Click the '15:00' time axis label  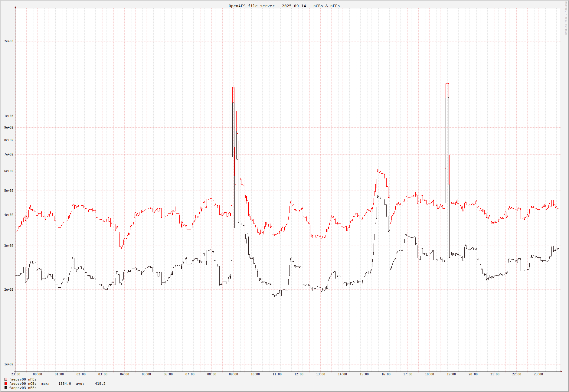coord(364,374)
